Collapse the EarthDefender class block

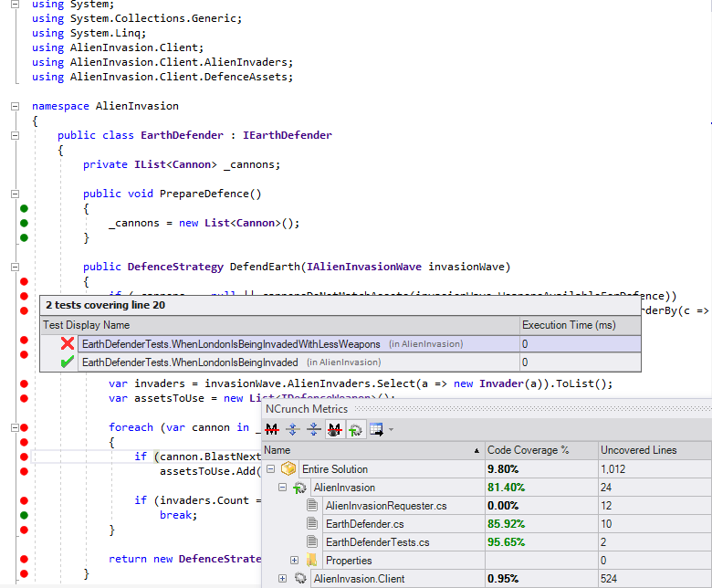point(15,135)
